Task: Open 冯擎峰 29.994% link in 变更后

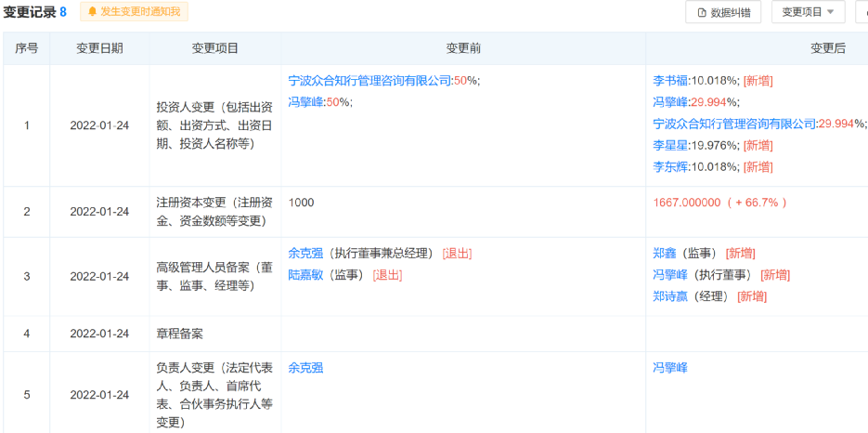Action: click(x=670, y=102)
